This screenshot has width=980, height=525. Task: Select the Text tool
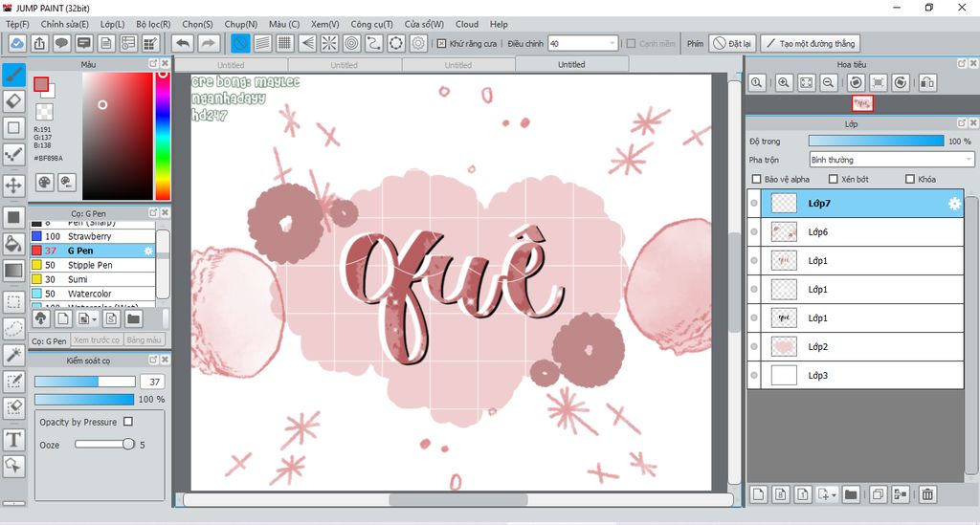13,440
